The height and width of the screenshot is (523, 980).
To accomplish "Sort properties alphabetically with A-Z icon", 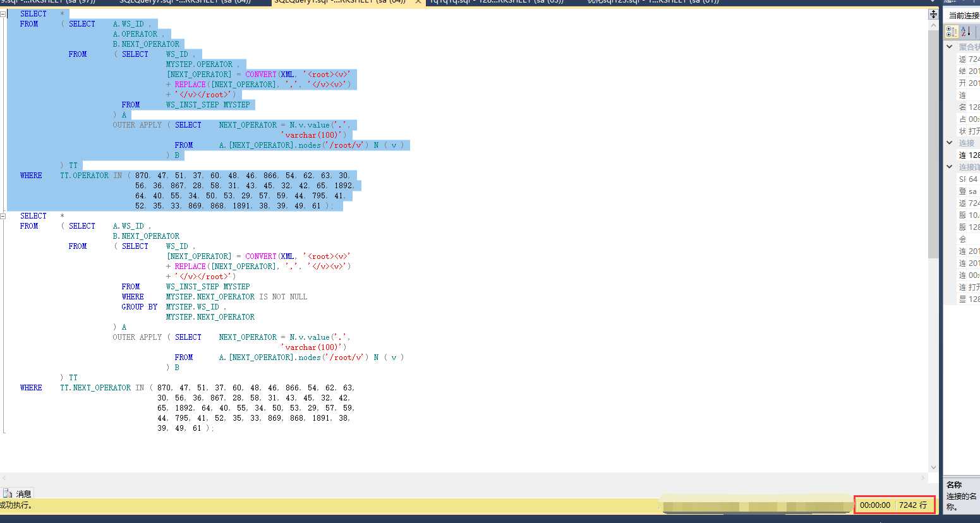I will pyautogui.click(x=966, y=32).
